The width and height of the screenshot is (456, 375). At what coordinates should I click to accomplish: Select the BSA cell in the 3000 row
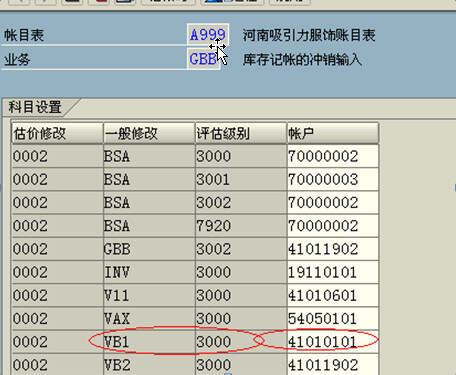point(149,156)
